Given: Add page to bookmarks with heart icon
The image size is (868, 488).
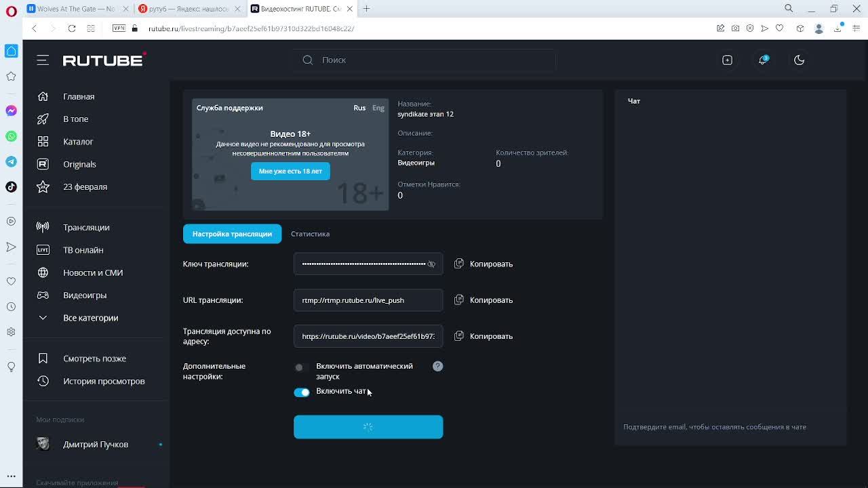Looking at the screenshot, I should (779, 28).
